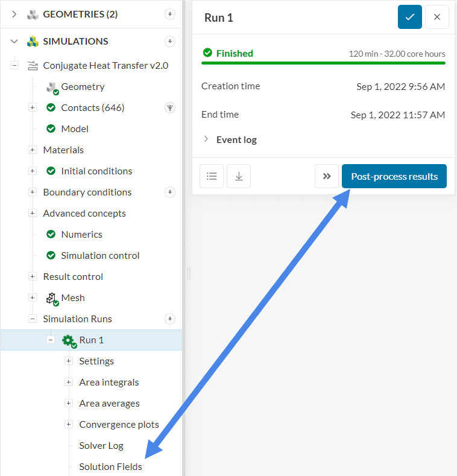Click the trophy icon next to Contacts
The height and width of the screenshot is (476, 457).
170,108
